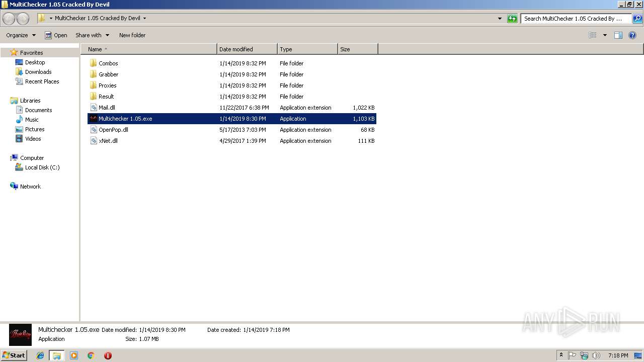The height and width of the screenshot is (362, 644).
Task: Open Pictures library in navigation pane
Action: pyautogui.click(x=35, y=129)
